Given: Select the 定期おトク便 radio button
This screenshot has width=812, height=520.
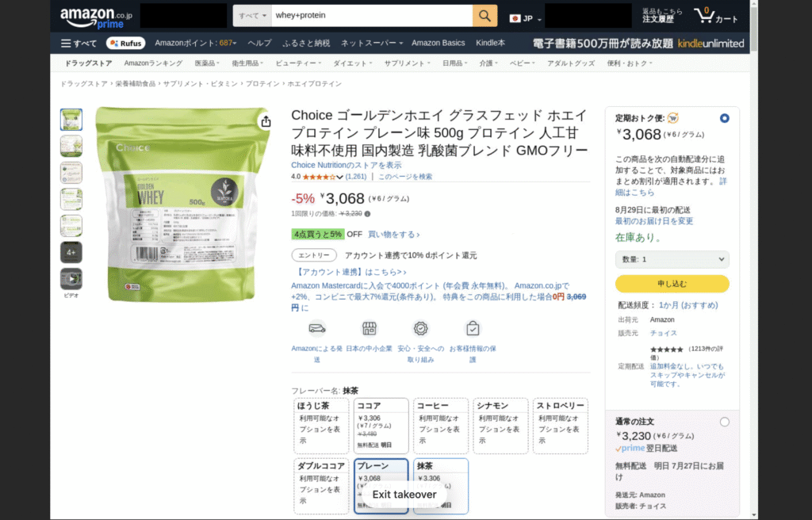Looking at the screenshot, I should (x=725, y=118).
